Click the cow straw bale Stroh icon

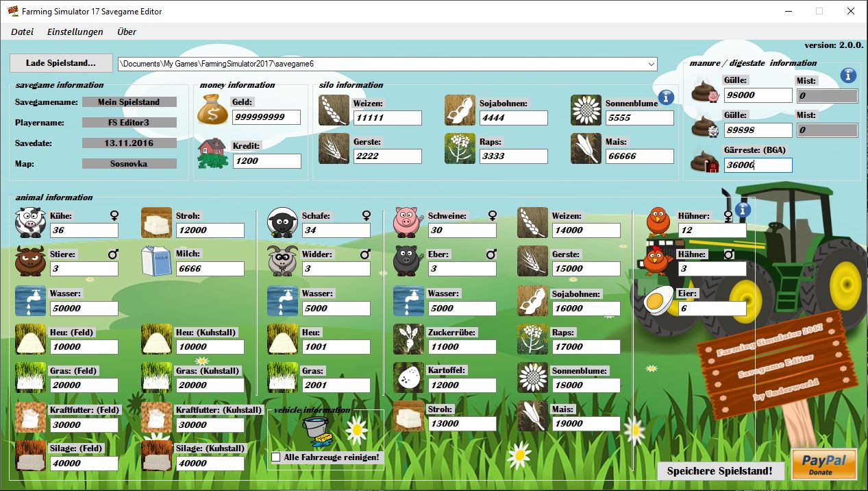point(156,222)
